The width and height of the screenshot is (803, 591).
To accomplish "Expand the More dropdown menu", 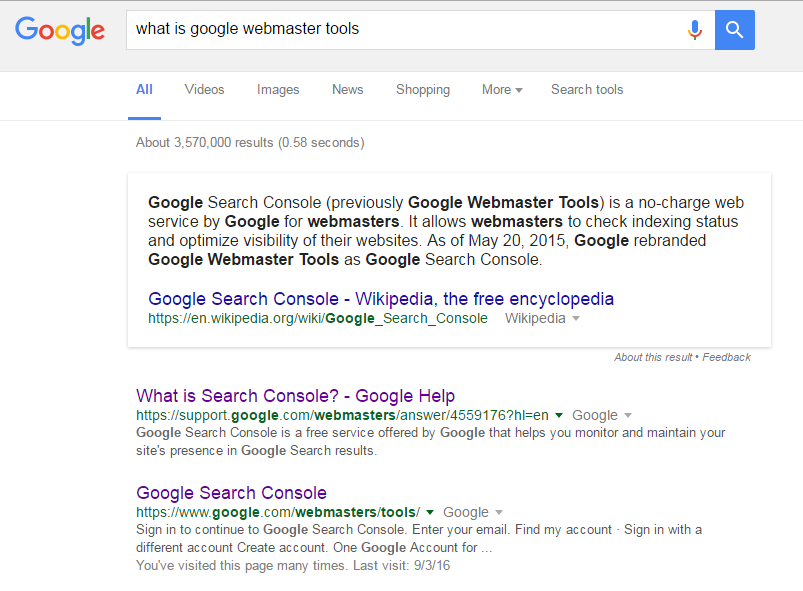I will point(502,89).
